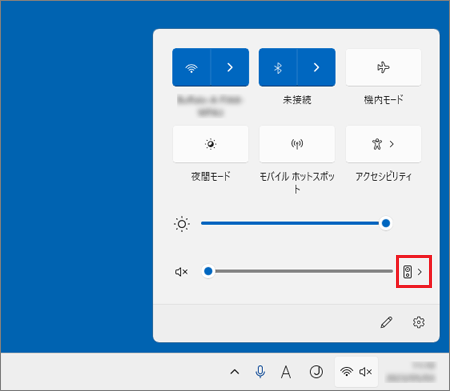The height and width of the screenshot is (391, 450).
Task: Expand the Wi-Fi networks list chevron
Action: tap(230, 68)
